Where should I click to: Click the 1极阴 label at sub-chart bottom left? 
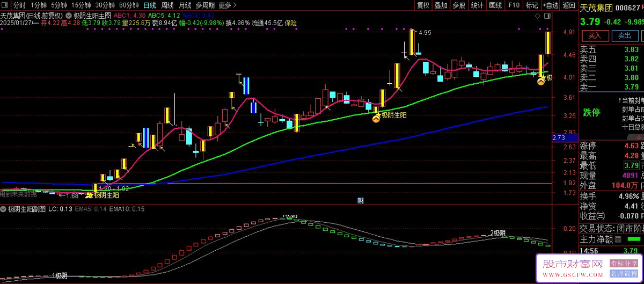(x=60, y=275)
